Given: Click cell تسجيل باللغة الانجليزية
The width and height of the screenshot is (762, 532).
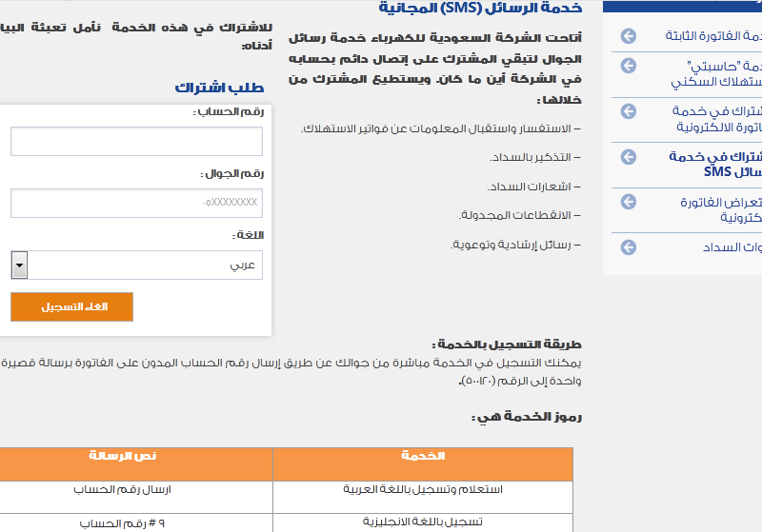Looking at the screenshot, I should (423, 522).
